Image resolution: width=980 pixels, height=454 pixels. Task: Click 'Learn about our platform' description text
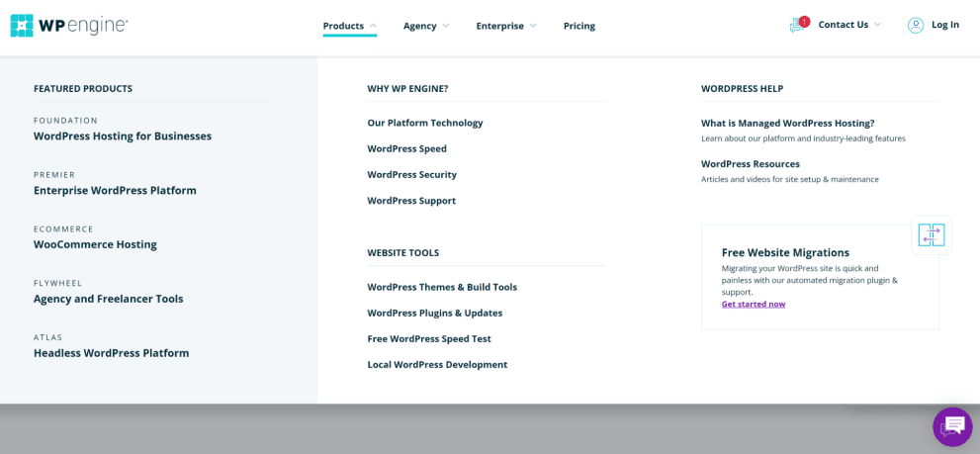(803, 138)
